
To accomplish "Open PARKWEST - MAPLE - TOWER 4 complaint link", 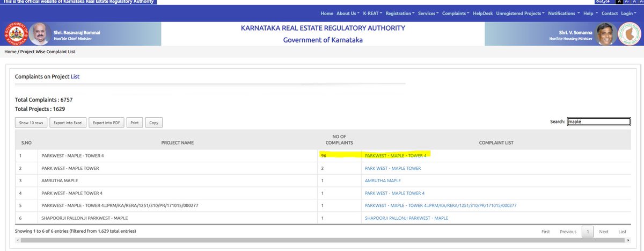I will click(x=396, y=155).
